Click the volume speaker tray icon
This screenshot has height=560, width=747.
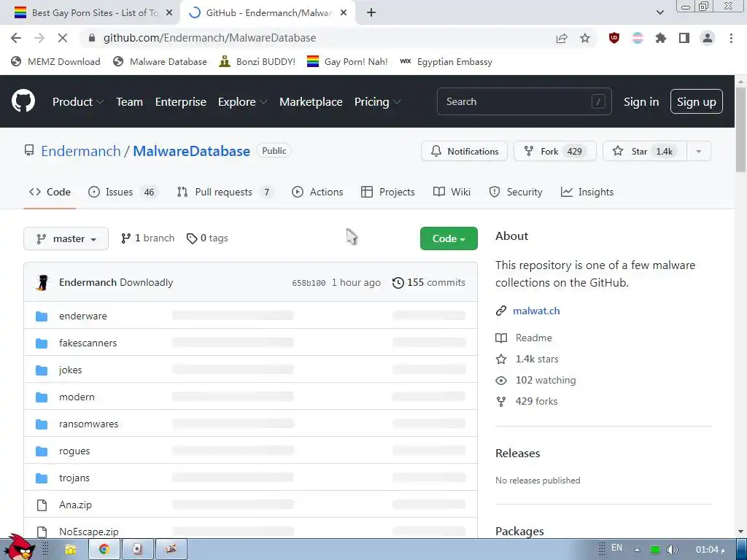[672, 550]
